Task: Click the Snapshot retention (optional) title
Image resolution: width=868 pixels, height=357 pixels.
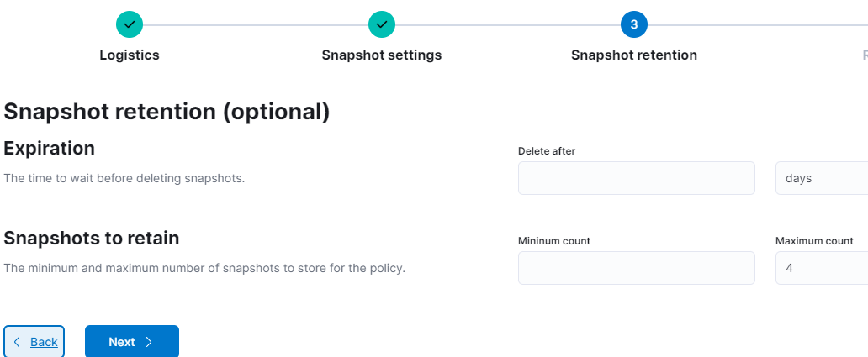Action: 167,112
